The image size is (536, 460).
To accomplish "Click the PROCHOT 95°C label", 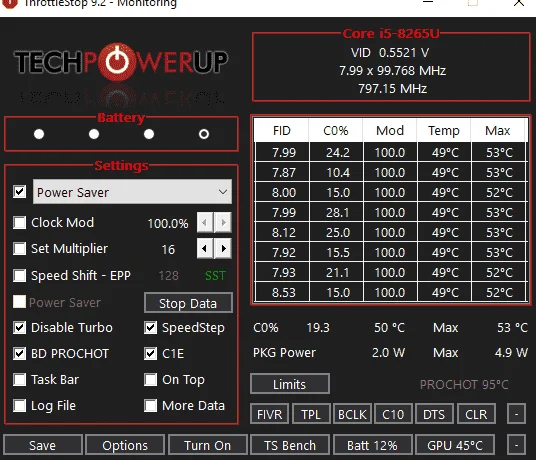I will click(464, 384).
